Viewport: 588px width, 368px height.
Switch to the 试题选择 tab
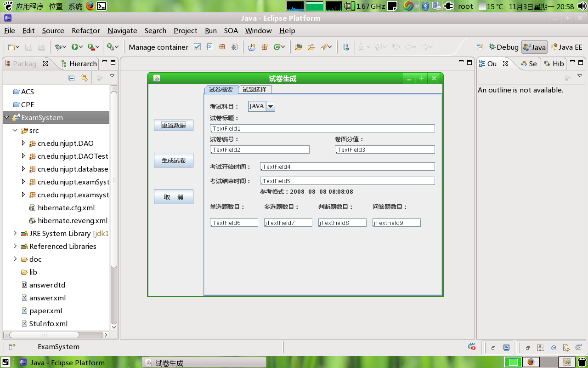click(x=254, y=89)
